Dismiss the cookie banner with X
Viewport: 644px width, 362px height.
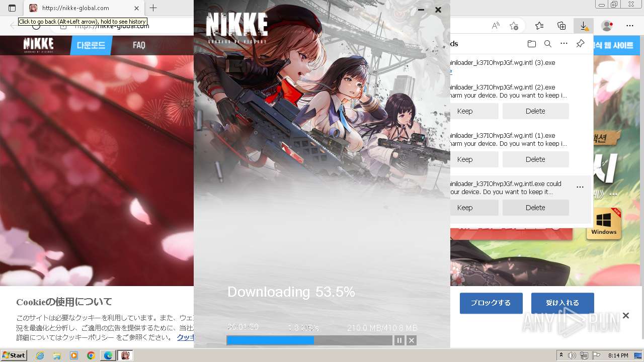[626, 316]
